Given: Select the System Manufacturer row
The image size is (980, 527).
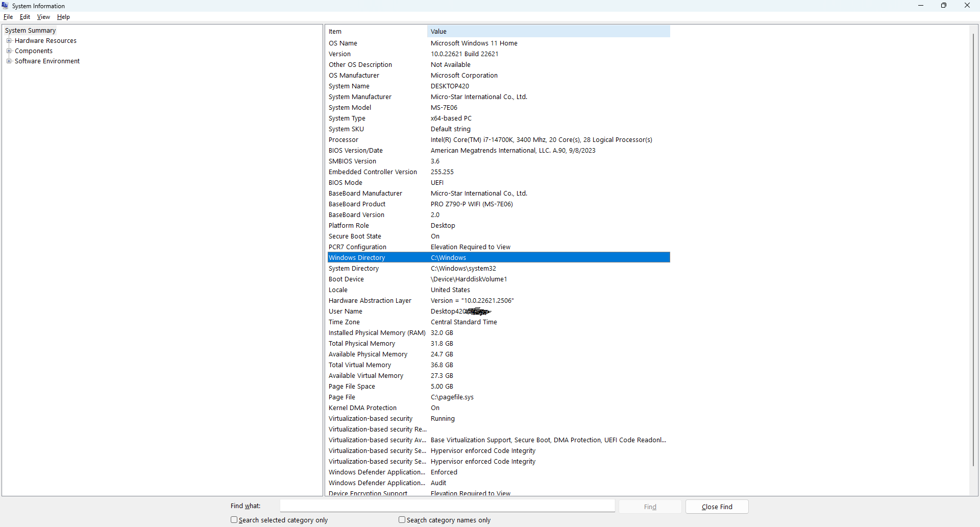Looking at the screenshot, I should pyautogui.click(x=499, y=97).
